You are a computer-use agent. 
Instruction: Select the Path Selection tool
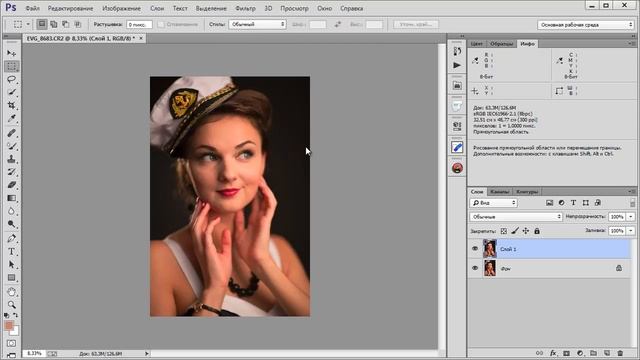(x=11, y=264)
